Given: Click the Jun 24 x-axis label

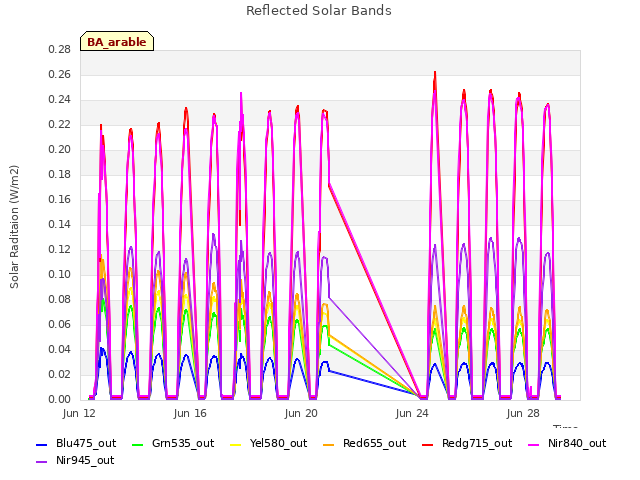Looking at the screenshot, I should (412, 413).
